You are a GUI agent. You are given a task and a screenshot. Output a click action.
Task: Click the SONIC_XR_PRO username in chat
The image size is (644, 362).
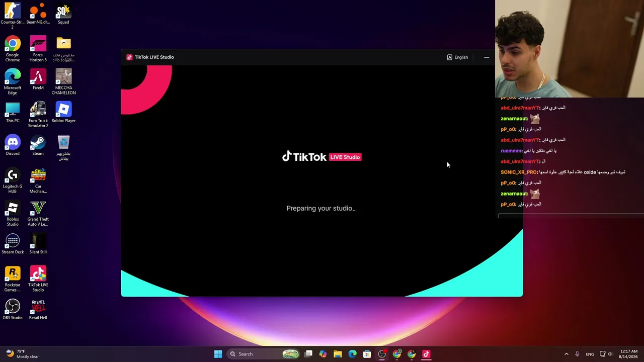[519, 172]
